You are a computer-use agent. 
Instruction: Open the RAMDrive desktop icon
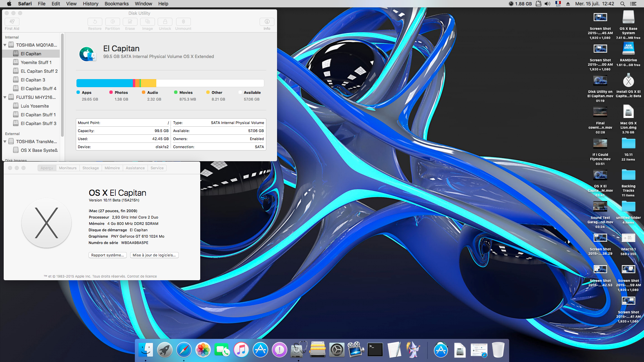[x=628, y=49]
